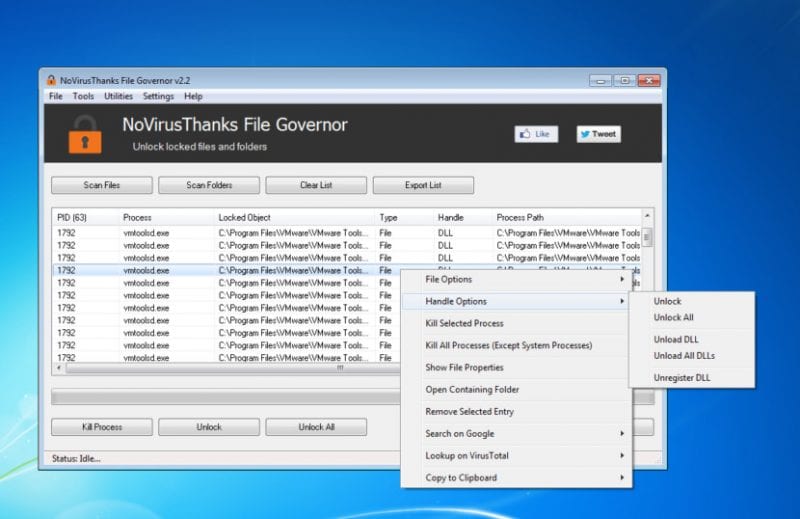
Task: Choose Unregister DLL in the submenu
Action: (x=692, y=378)
